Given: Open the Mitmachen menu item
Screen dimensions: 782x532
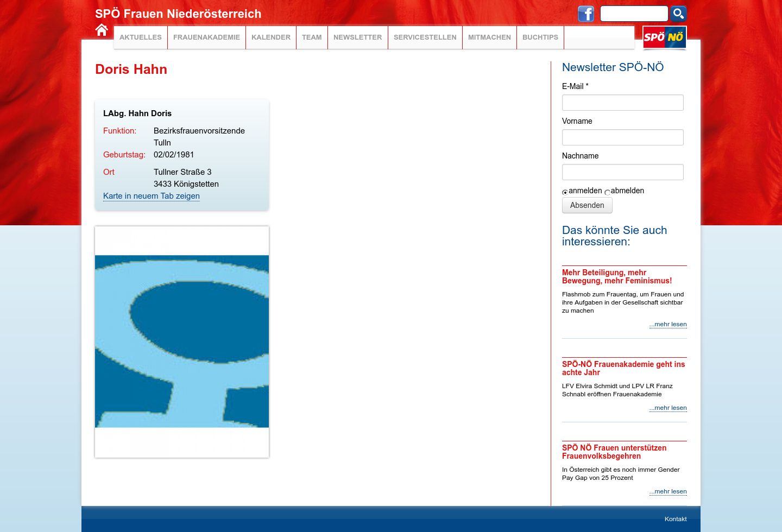Looking at the screenshot, I should [489, 37].
